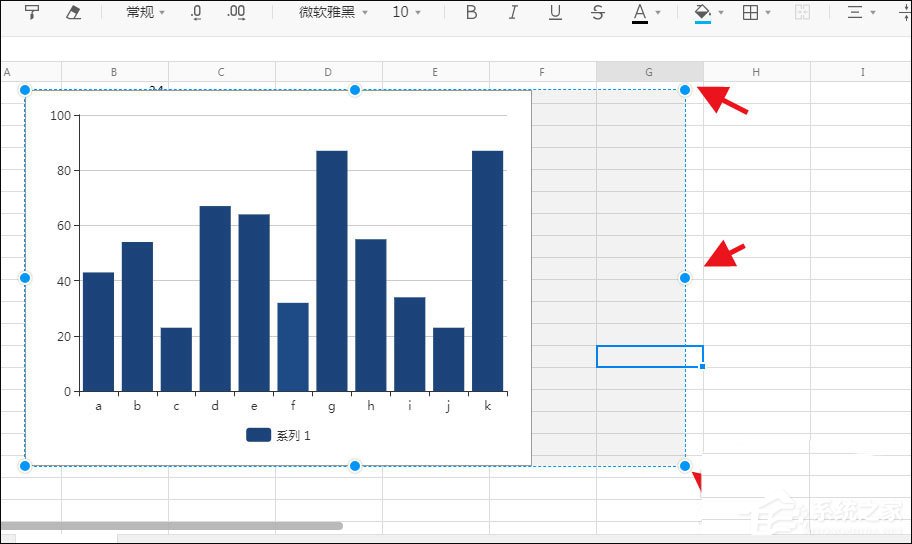This screenshot has height=544, width=912.
Task: Select the format painter tool
Action: coord(32,12)
